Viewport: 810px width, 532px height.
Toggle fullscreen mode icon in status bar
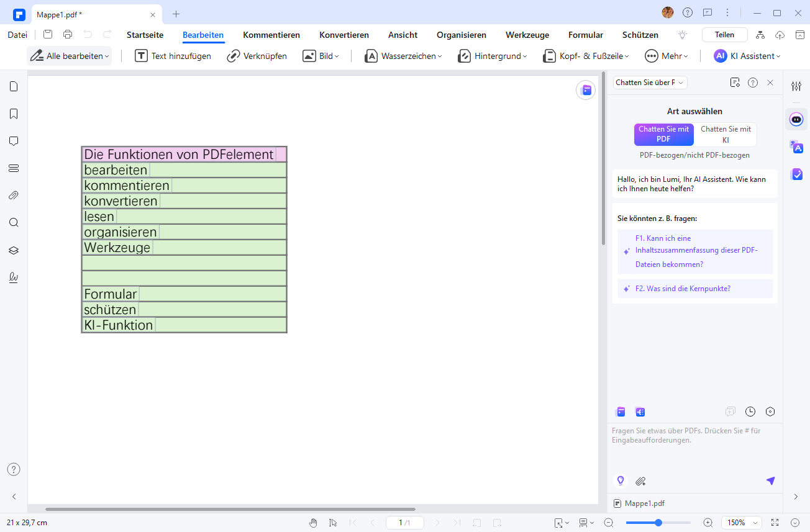click(x=775, y=523)
